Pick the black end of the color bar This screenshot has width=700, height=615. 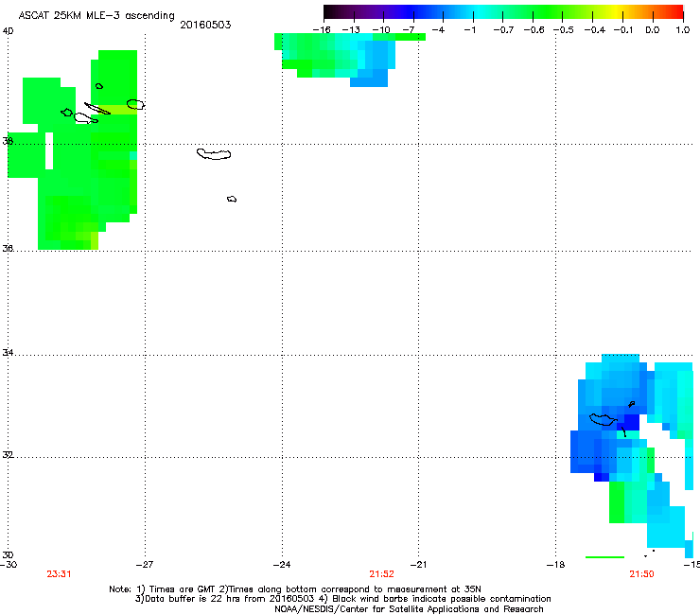329,11
